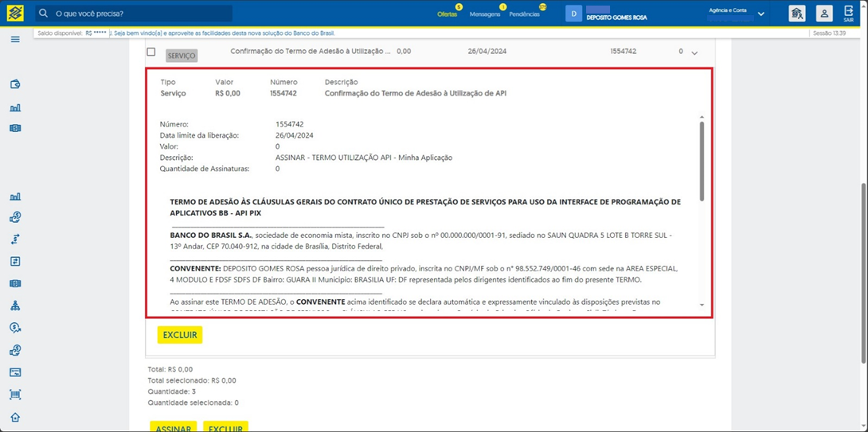Viewport: 868px width, 432px height.
Task: Click the 'Quantidade de Assinaturas:' label
Action: coord(205,169)
